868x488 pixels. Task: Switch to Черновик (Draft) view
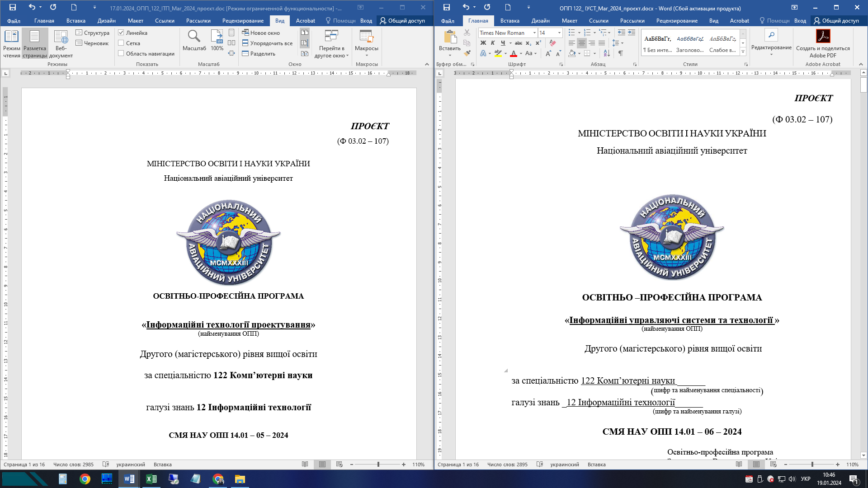(92, 43)
